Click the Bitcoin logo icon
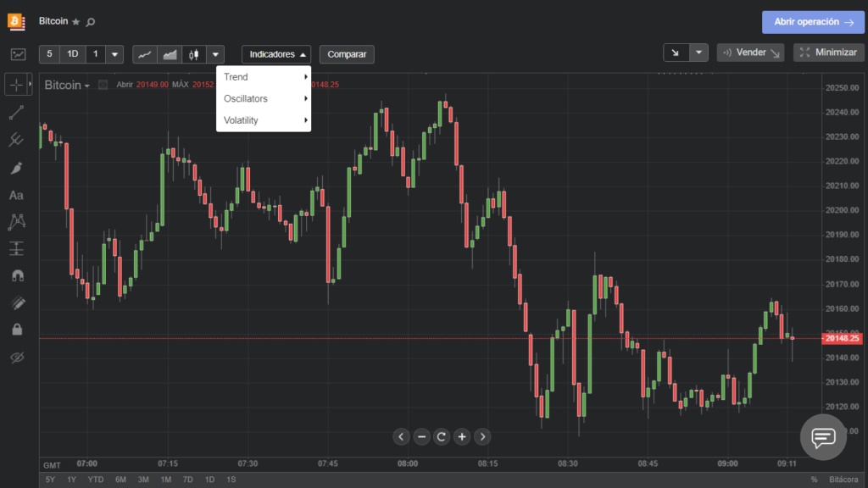 [x=16, y=21]
